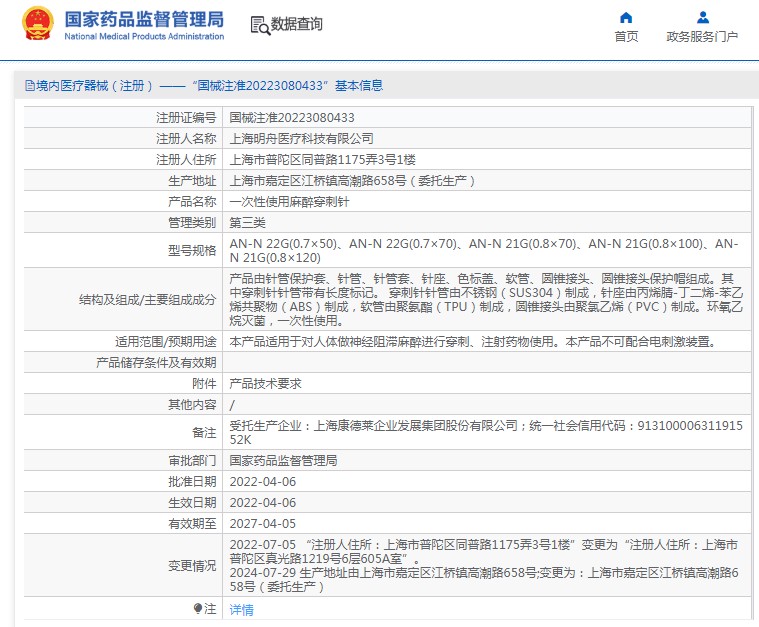Viewport: 759px width, 627px height.
Task: Open the 详情 link
Action: pyautogui.click(x=241, y=609)
